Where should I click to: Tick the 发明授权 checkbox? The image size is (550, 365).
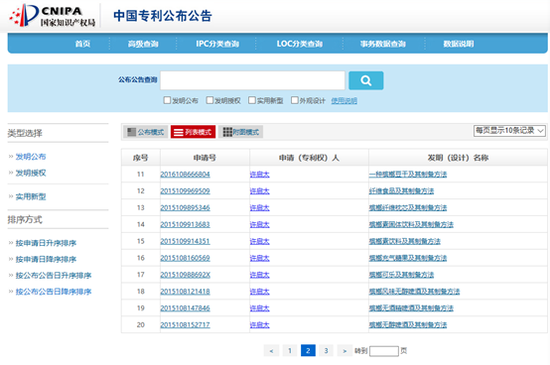click(209, 100)
